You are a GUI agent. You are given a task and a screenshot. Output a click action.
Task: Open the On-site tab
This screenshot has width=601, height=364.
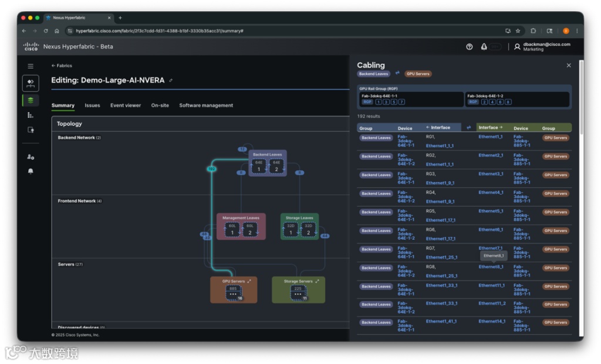click(x=160, y=106)
